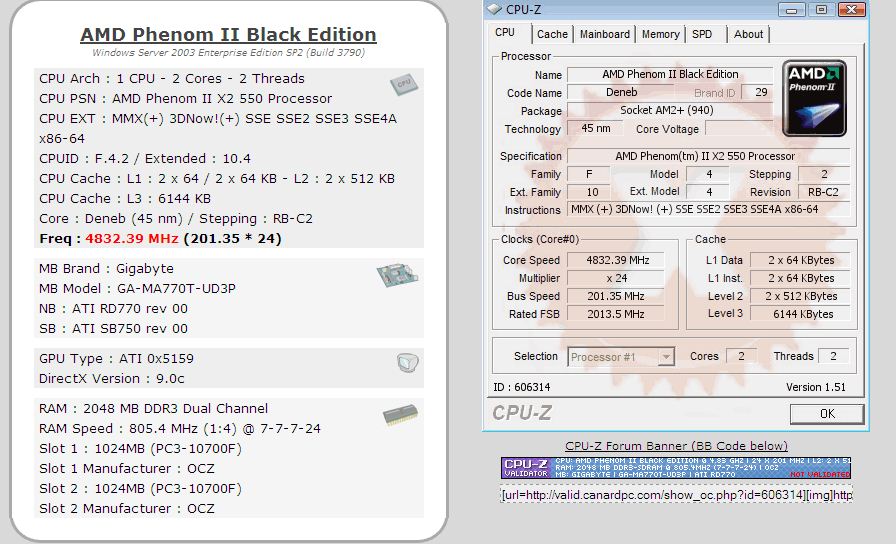The height and width of the screenshot is (544, 896).
Task: Click the CPUID : F.4.2 line
Action: [x=145, y=158]
